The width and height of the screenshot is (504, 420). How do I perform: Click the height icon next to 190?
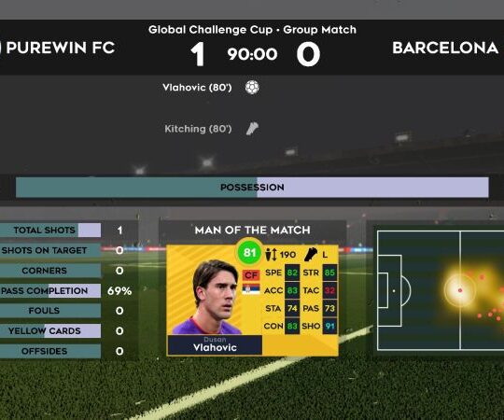coord(271,255)
